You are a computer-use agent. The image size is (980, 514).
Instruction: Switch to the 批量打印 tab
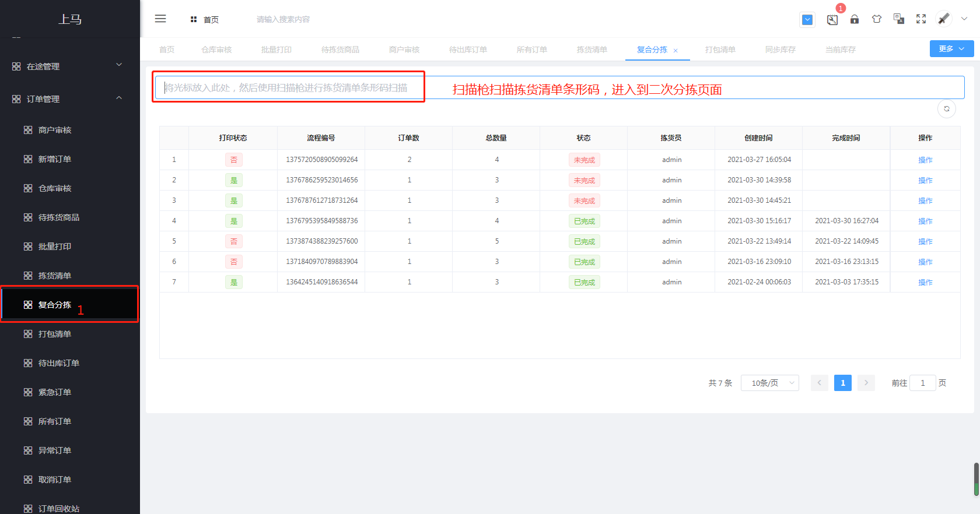click(276, 50)
